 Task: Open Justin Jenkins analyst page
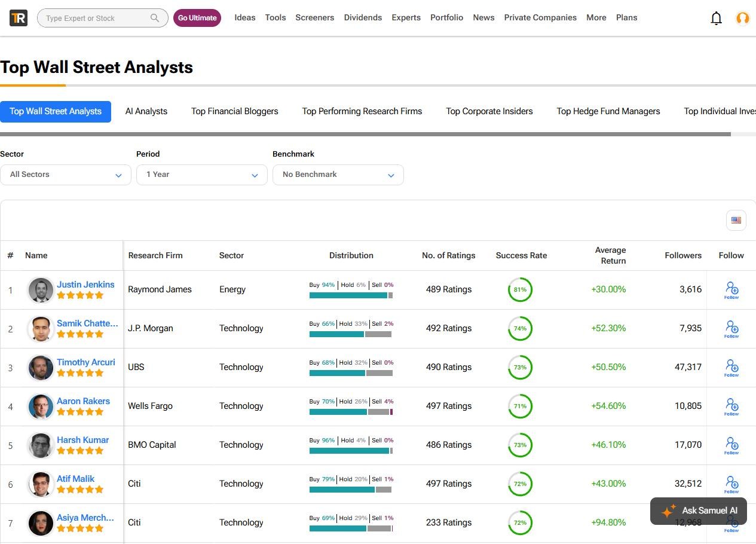point(85,285)
